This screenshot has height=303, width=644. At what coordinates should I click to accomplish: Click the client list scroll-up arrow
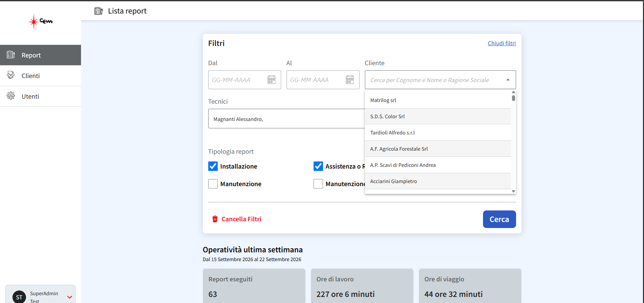coord(513,92)
